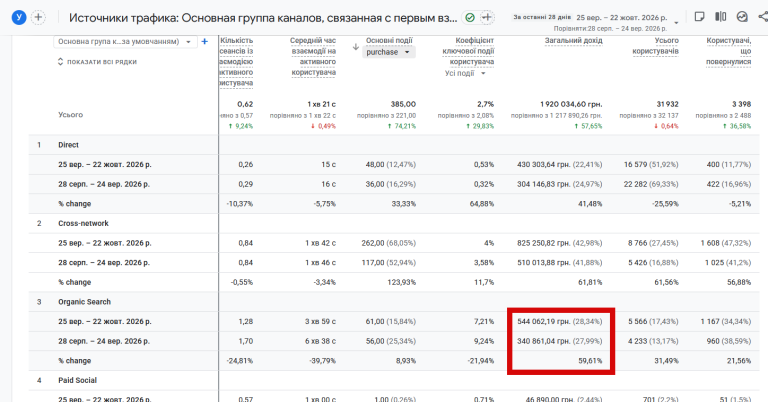Click Cross-network revenue change '61,81%'
The width and height of the screenshot is (768, 402).
pyautogui.click(x=590, y=282)
